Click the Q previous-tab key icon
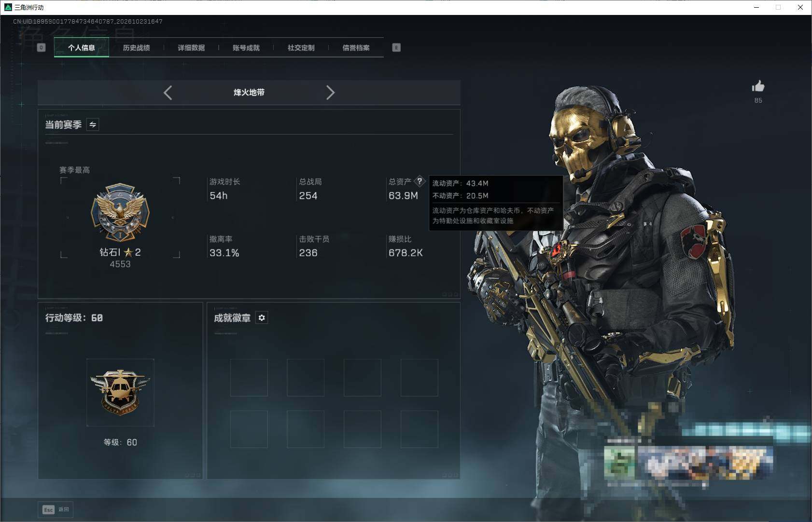 tap(42, 47)
